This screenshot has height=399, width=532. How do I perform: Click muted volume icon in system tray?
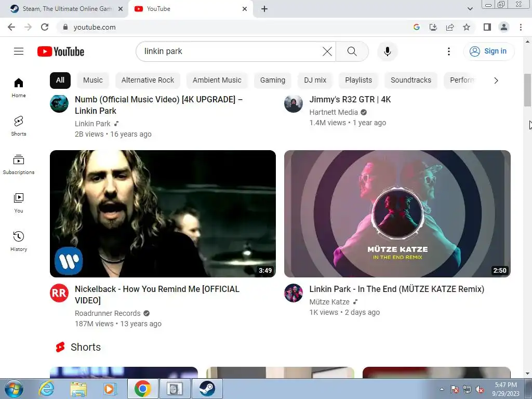pos(480,390)
